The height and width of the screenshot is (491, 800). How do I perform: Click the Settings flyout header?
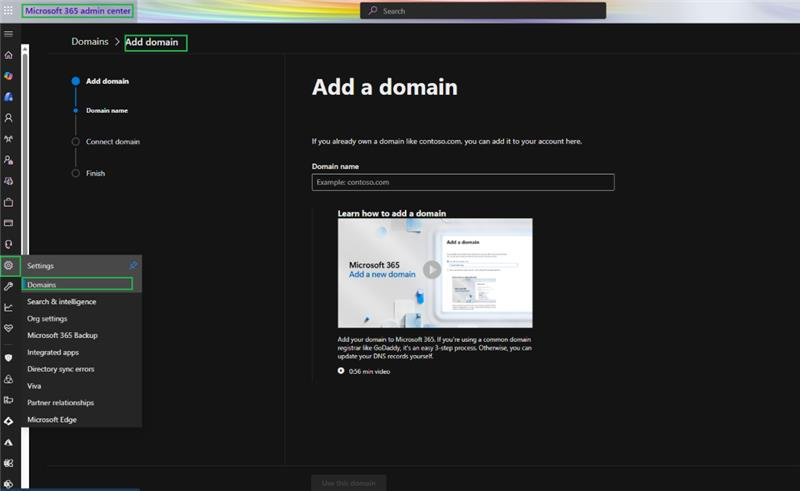tap(40, 266)
